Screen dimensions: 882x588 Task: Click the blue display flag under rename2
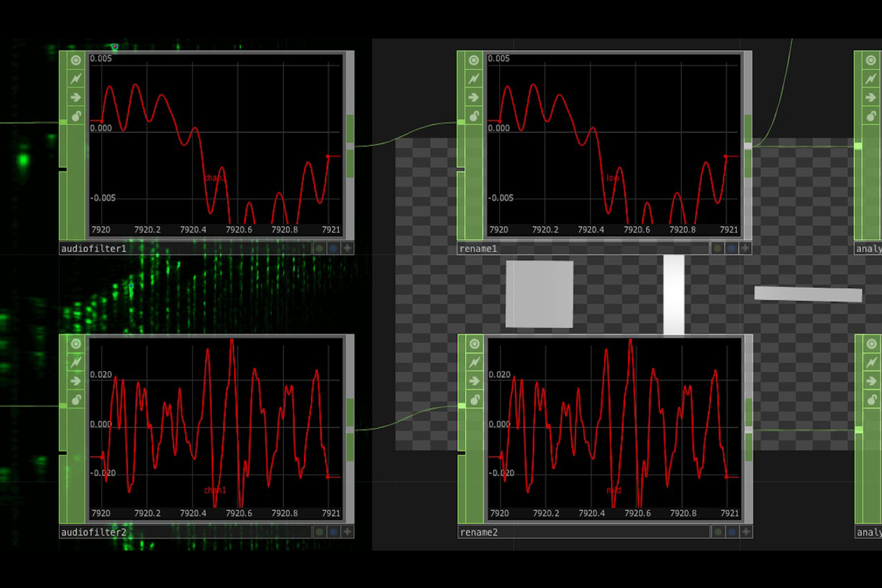(x=732, y=532)
